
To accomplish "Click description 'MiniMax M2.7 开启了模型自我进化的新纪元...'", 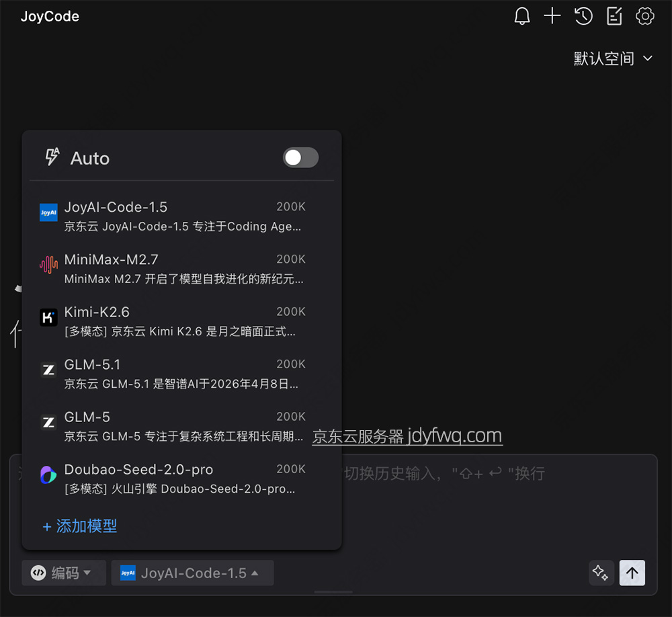I will point(184,279).
